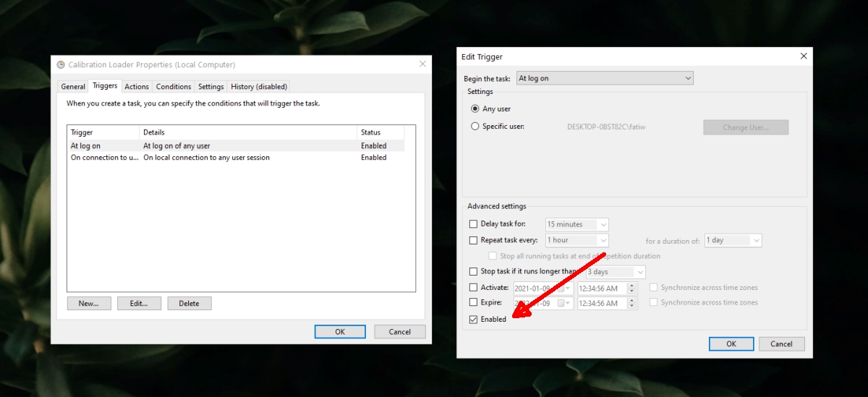Image resolution: width=868 pixels, height=397 pixels.
Task: Click OK in Edit Trigger dialog
Action: pos(731,344)
